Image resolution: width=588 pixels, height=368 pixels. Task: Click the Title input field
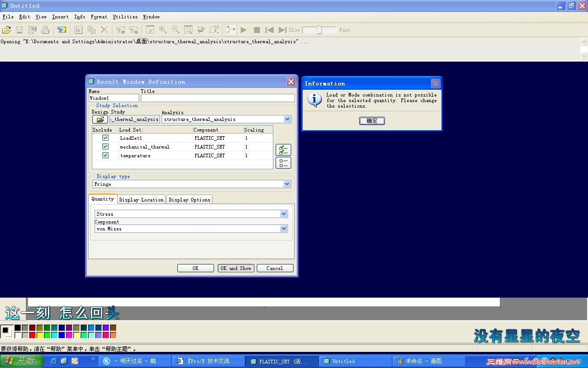218,98
